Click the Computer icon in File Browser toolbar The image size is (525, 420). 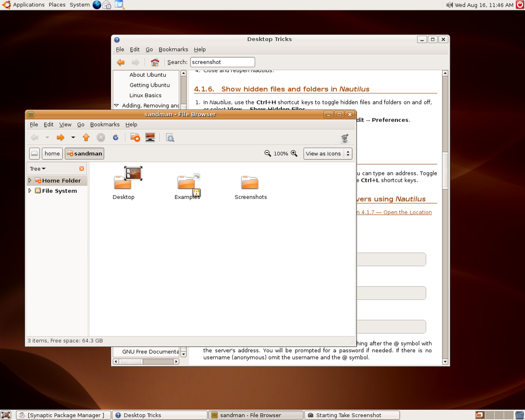coord(150,138)
